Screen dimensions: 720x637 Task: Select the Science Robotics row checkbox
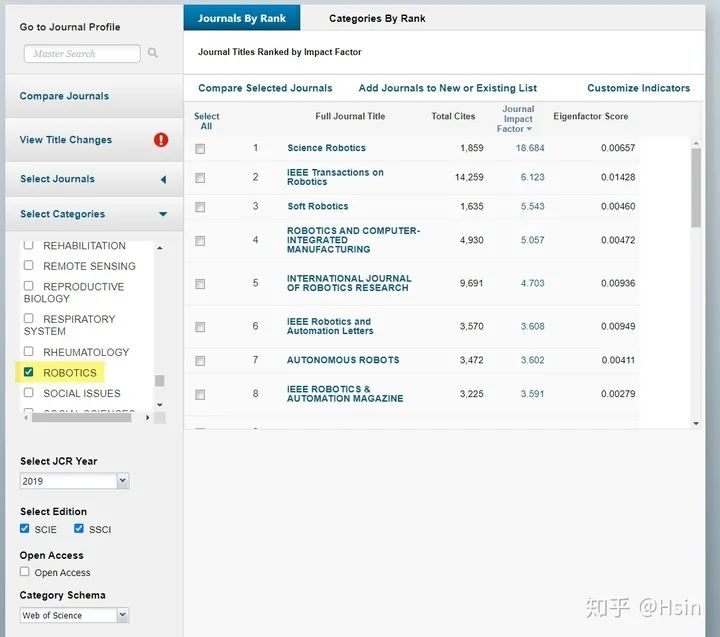pyautogui.click(x=200, y=148)
